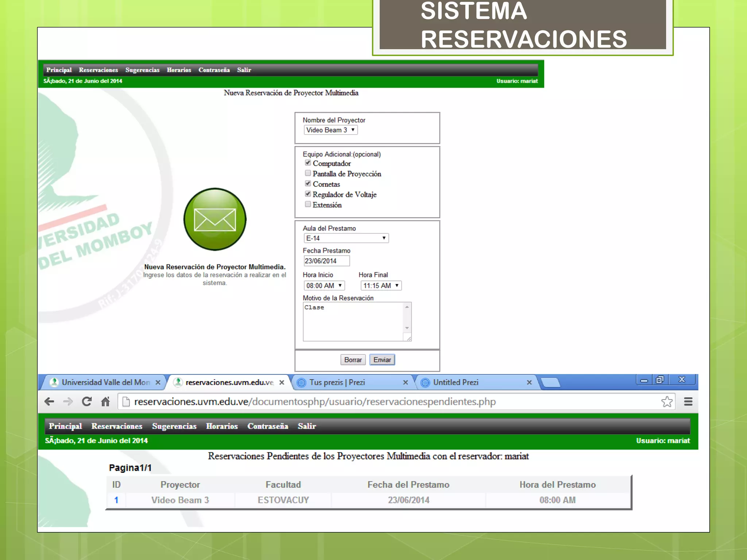The width and height of the screenshot is (747, 560).
Task: Open the Aula del Prestamo dropdown
Action: click(346, 238)
